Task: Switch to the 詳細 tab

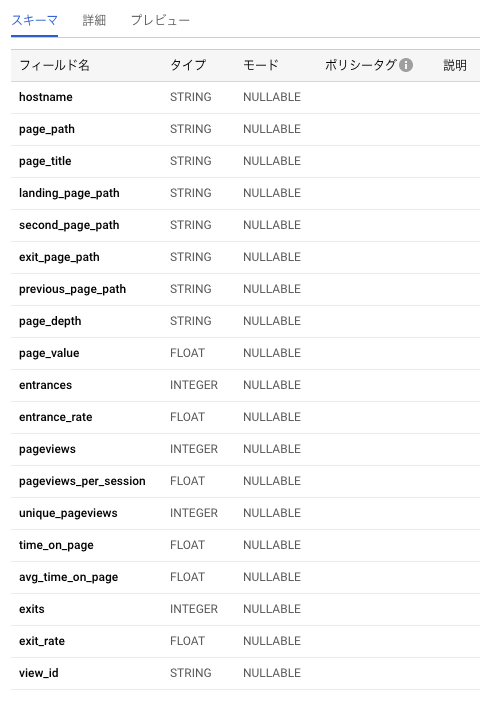Action: coord(94,21)
